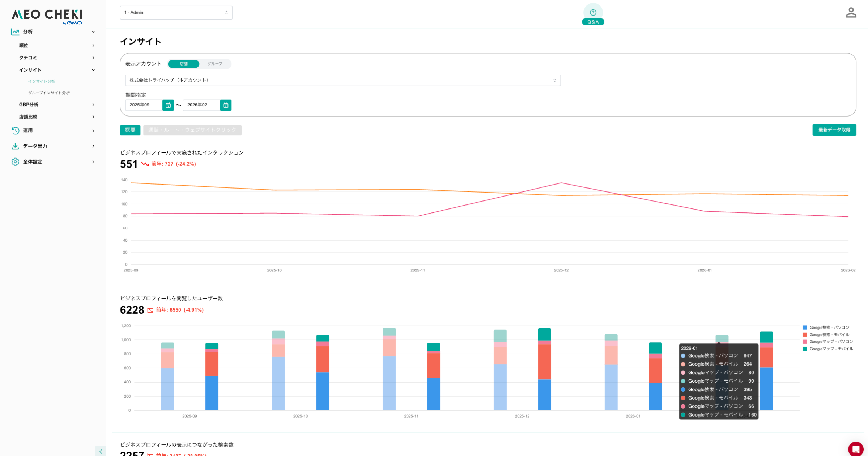868x456 pixels.
Task: Click the 運用 history icon
Action: coord(15,131)
